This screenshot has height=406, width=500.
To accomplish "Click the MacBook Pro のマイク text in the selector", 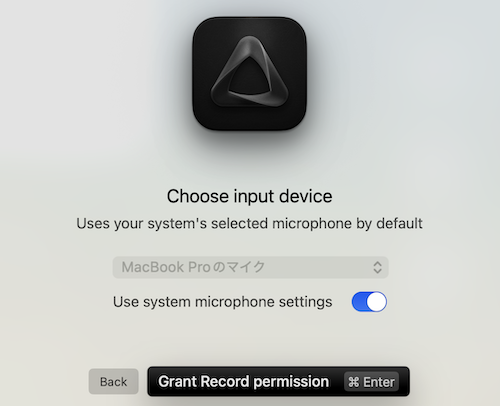I will point(193,267).
